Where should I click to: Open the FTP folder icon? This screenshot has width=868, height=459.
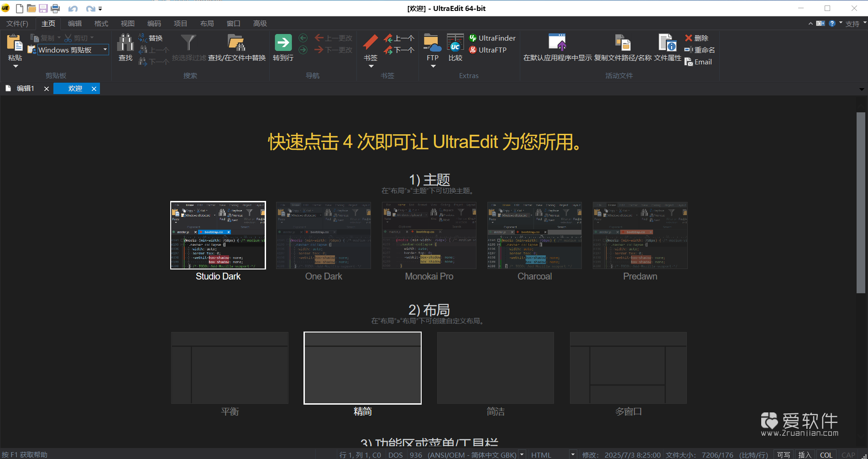pos(432,42)
